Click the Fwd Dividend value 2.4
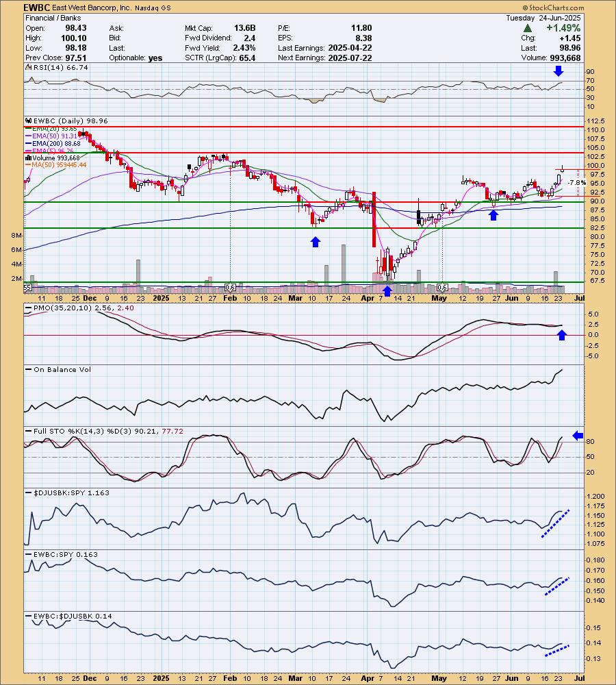This screenshot has width=616, height=685. coord(250,38)
